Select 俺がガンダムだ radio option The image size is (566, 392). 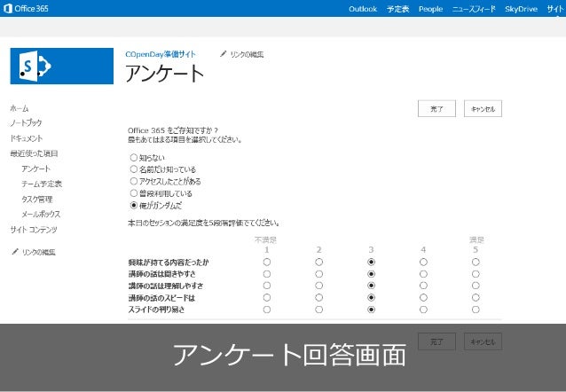134,206
